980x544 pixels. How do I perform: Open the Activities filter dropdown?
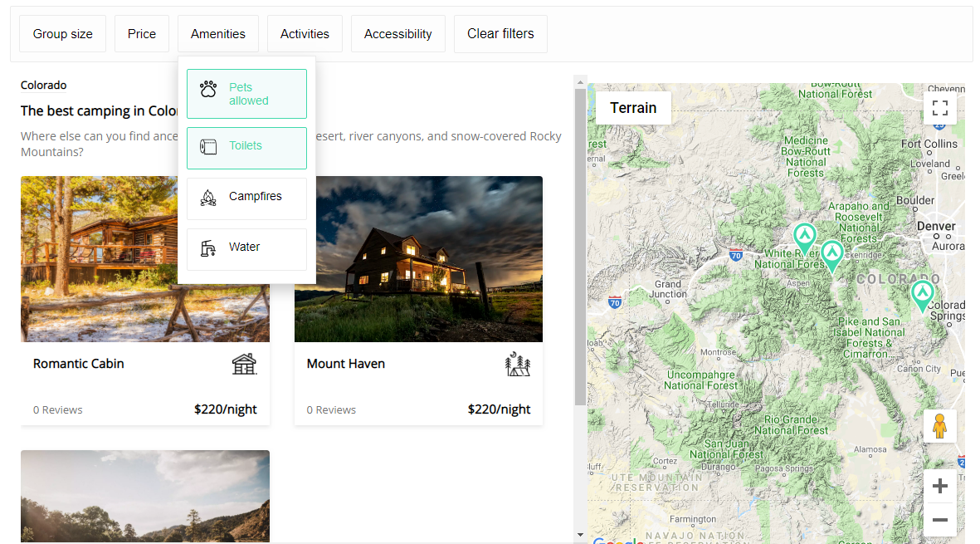click(x=305, y=34)
